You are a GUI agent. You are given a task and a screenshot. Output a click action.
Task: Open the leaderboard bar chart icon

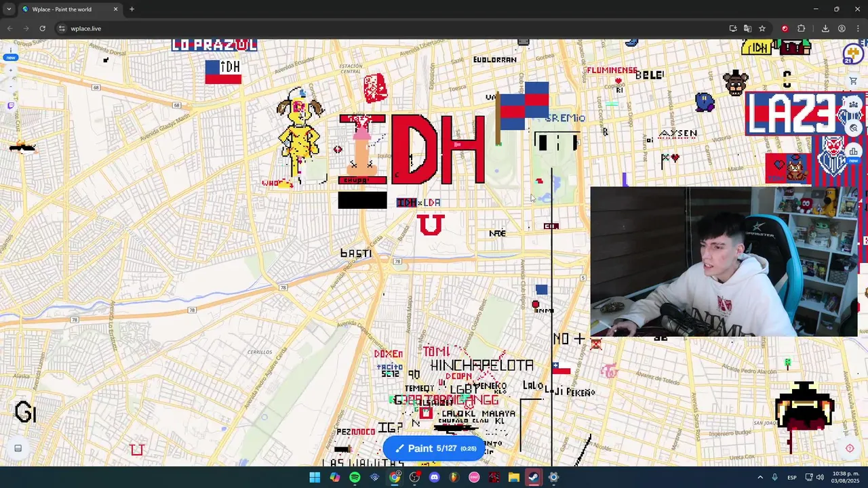[853, 151]
